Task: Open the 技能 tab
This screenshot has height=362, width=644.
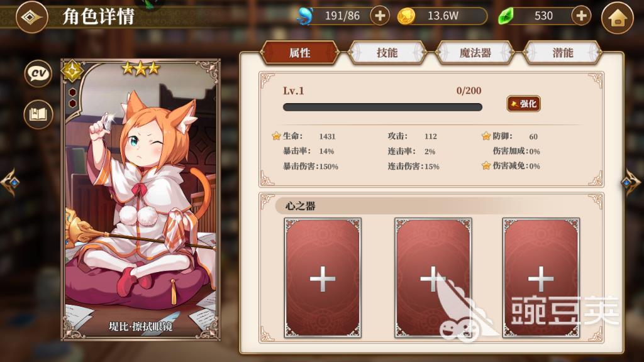Action: pos(387,53)
